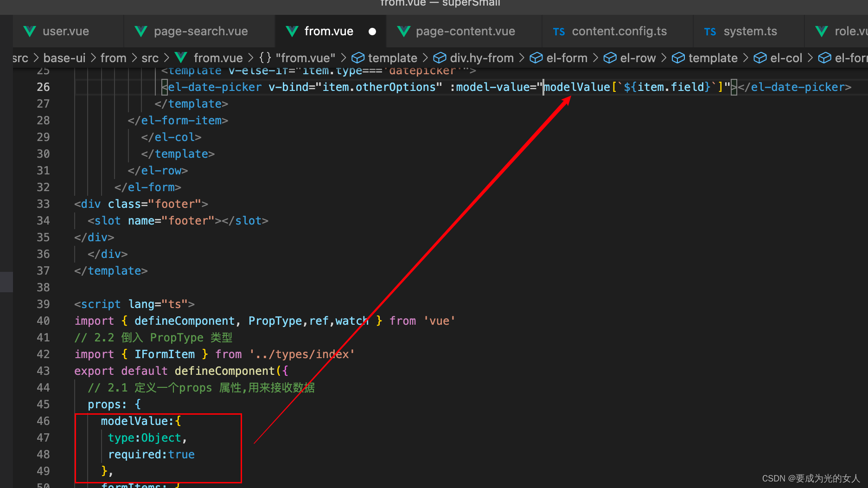This screenshot has width=868, height=488.
Task: Click the Vue icon on from.vue tab
Action: (292, 32)
